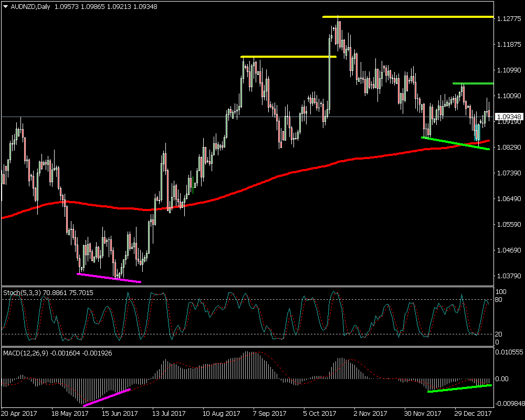Click the current price tag 1.09348

[508, 117]
